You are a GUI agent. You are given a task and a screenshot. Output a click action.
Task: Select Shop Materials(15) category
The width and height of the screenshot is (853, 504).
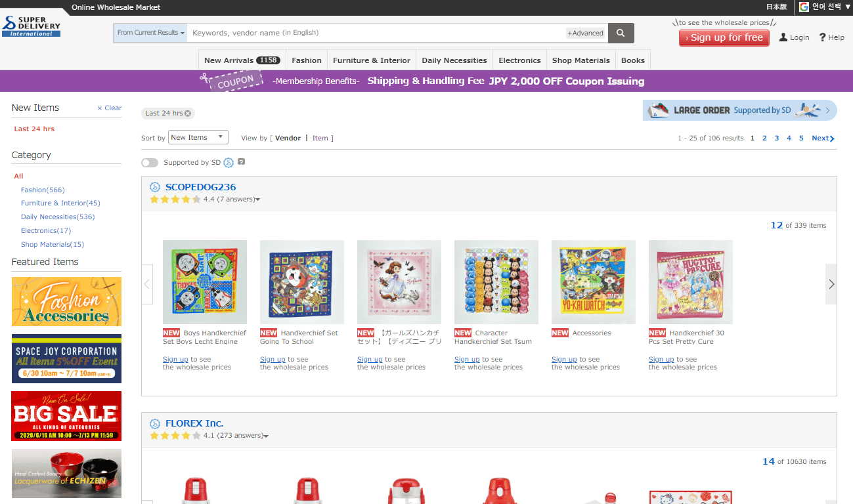point(53,244)
